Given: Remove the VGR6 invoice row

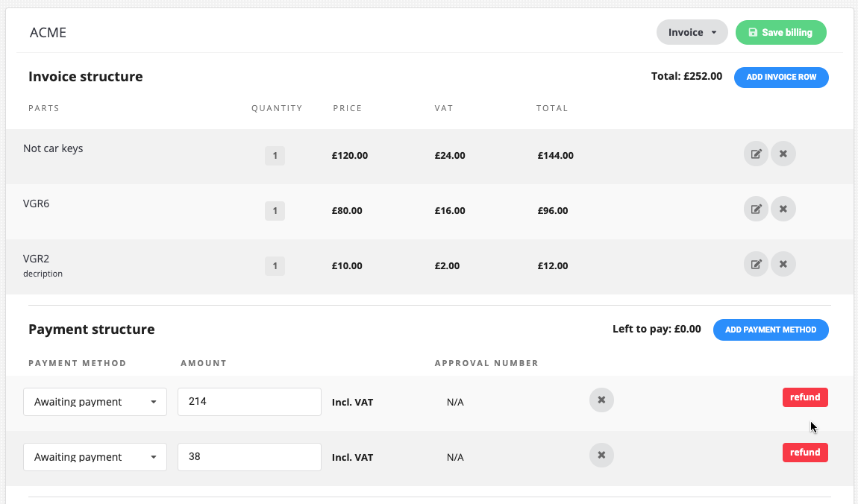Looking at the screenshot, I should tap(783, 210).
